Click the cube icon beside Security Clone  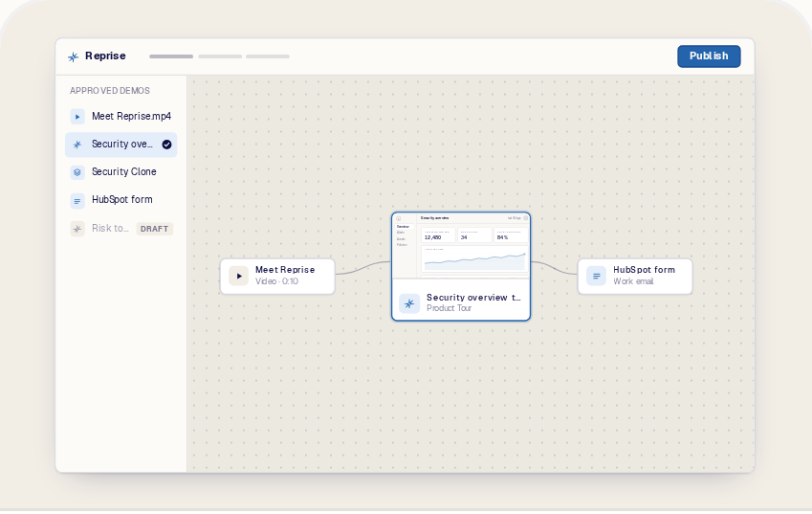tap(77, 172)
